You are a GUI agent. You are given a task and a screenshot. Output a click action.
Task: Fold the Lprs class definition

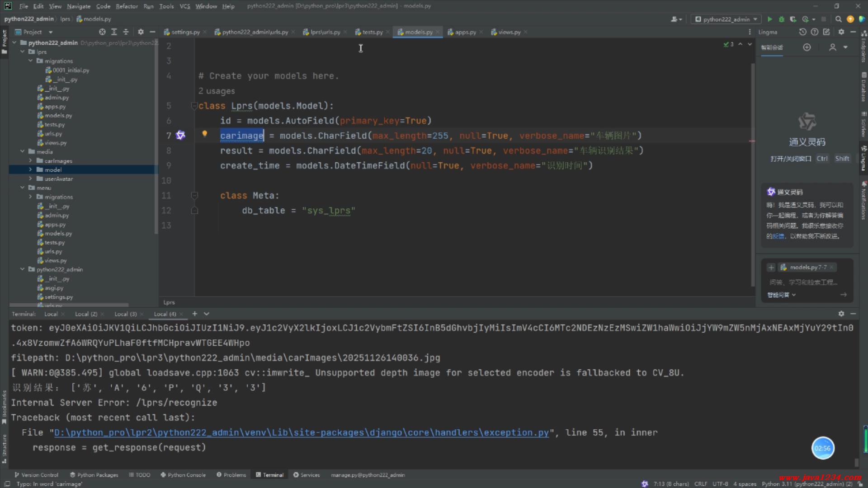[194, 106]
